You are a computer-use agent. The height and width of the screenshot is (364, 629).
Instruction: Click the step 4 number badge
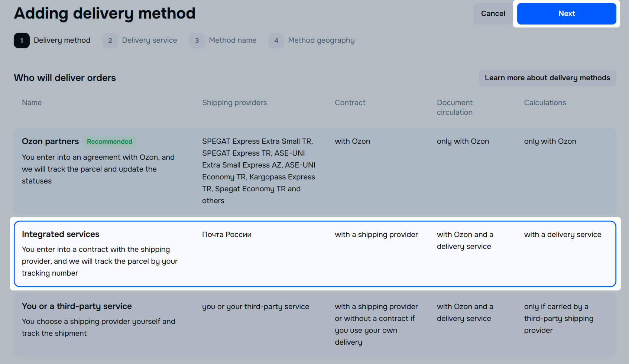[x=276, y=40]
